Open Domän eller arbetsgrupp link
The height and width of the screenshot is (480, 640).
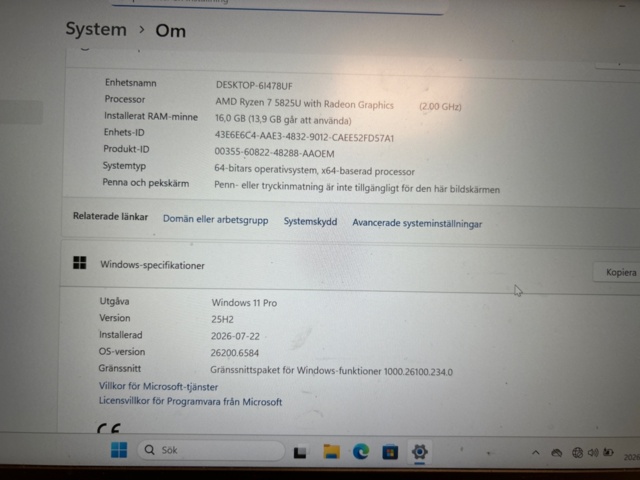pyautogui.click(x=216, y=220)
